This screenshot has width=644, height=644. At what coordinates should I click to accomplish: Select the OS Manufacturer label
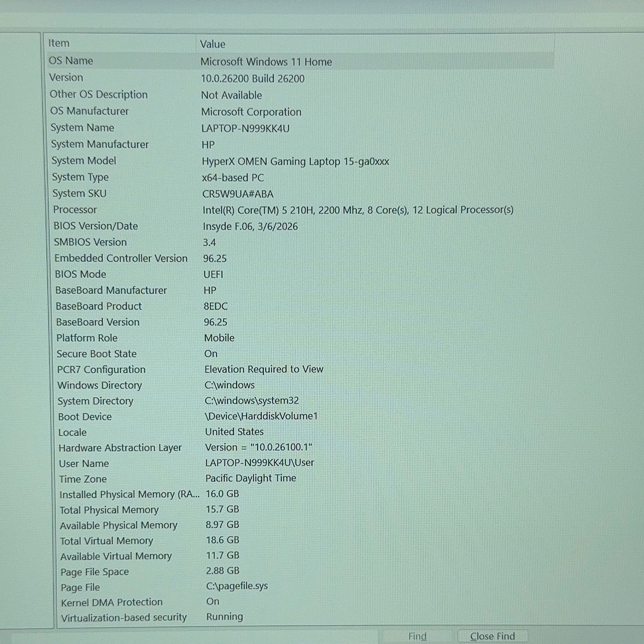pyautogui.click(x=89, y=111)
